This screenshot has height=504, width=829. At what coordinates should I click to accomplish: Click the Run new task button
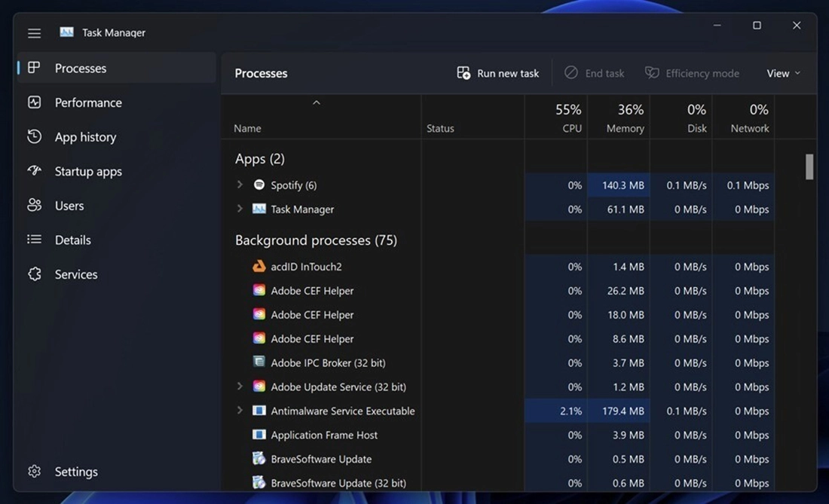pyautogui.click(x=498, y=73)
